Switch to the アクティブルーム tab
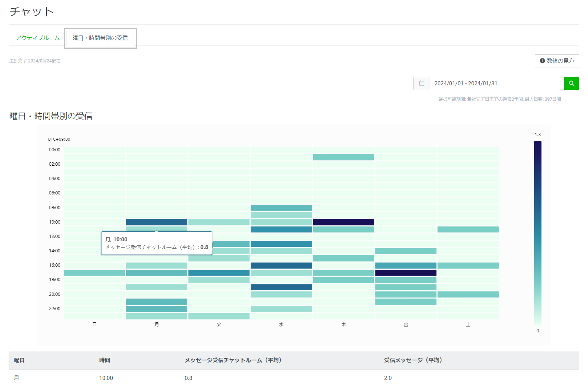Screen dimensions: 588x391 point(37,38)
